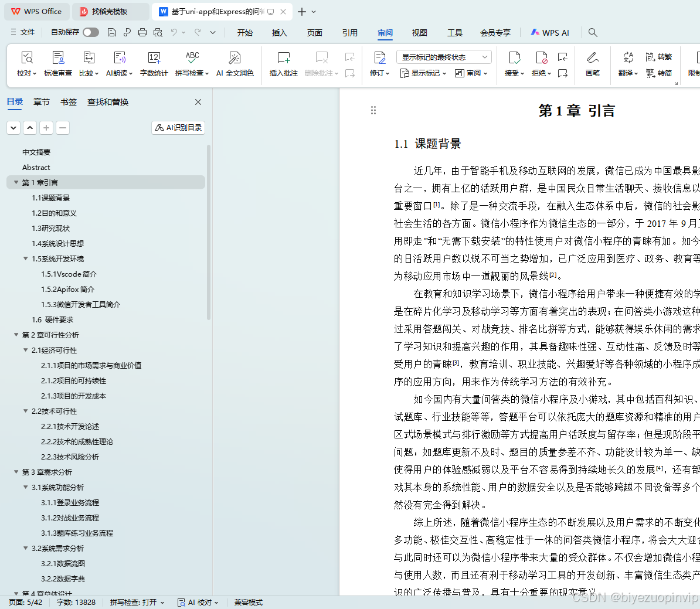The width and height of the screenshot is (700, 609).
Task: Click the collapse-up arrow outline button
Action: [30, 128]
